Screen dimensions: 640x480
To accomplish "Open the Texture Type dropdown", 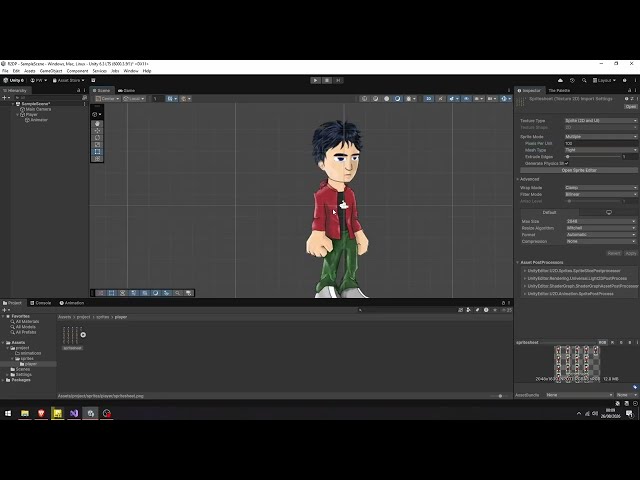I will coord(600,121).
